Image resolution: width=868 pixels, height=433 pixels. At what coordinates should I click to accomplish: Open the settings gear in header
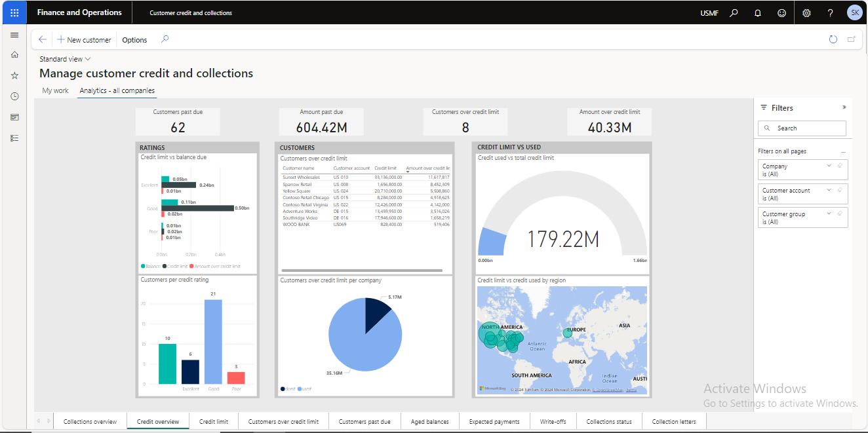tap(806, 12)
